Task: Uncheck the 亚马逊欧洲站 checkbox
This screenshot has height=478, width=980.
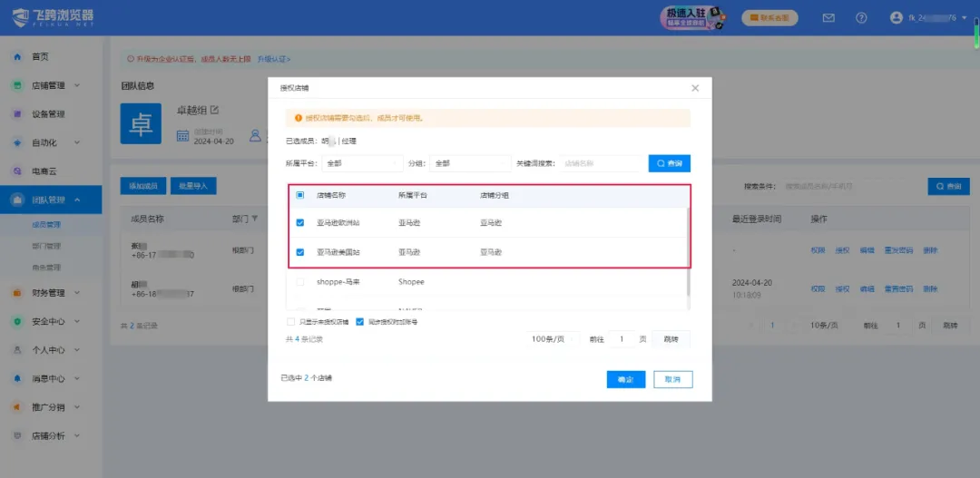Action: point(300,222)
